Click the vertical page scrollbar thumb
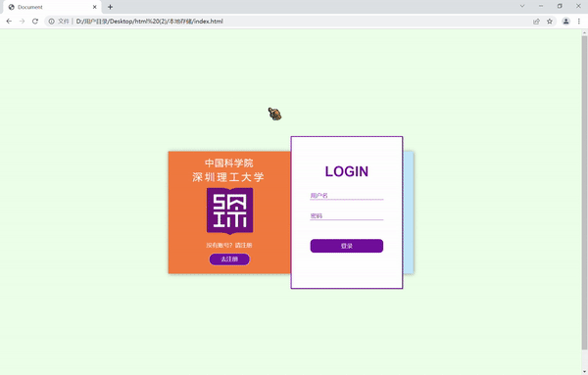588x375 pixels. pos(584,193)
